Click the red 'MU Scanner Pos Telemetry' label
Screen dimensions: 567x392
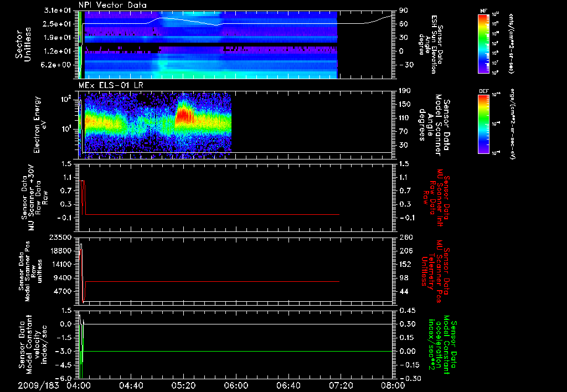tap(435, 271)
